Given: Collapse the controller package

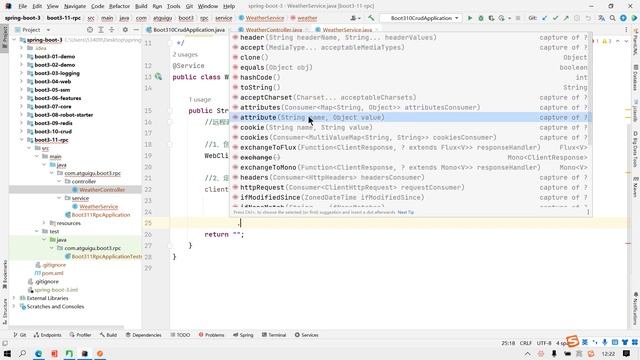Looking at the screenshot, I should click(59, 181).
